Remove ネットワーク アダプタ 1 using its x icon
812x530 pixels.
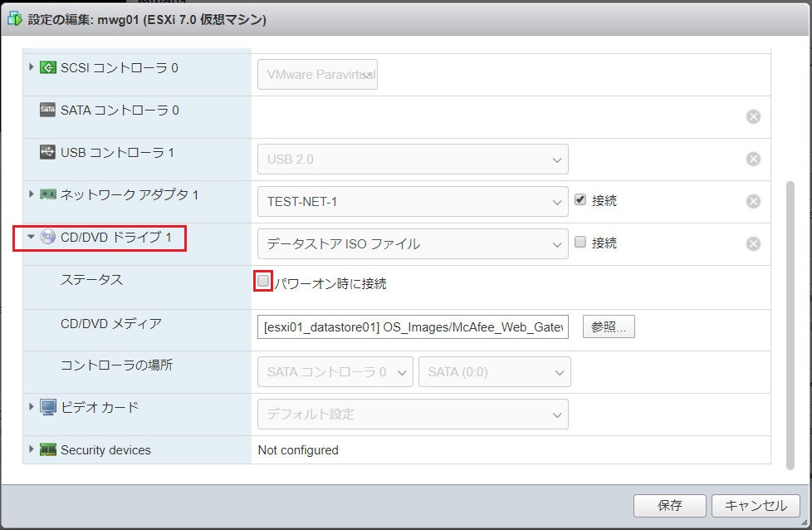tap(753, 200)
